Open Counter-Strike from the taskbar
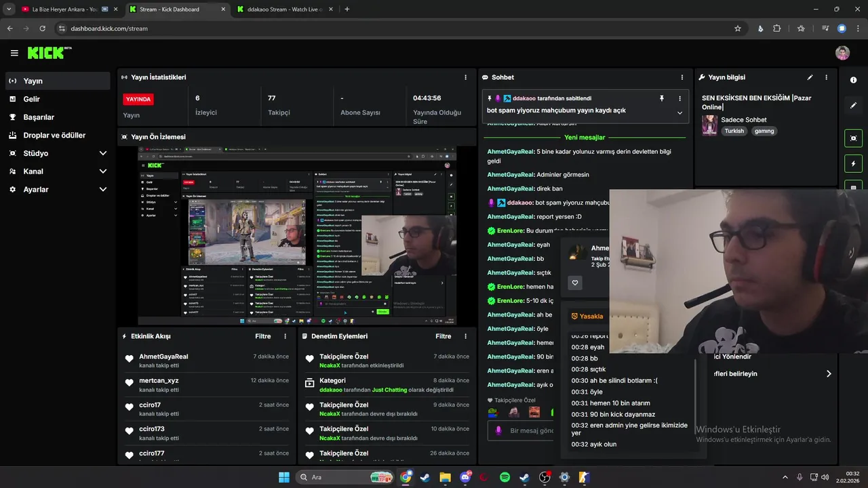 coord(585,477)
